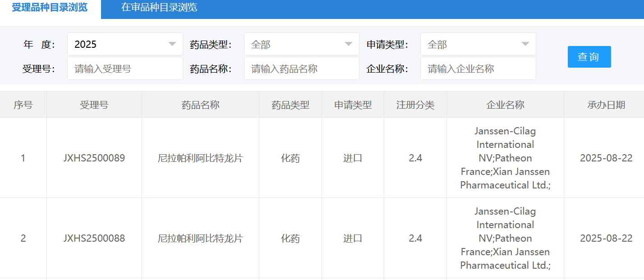Click the 承办日期 column header
644x280 pixels.
coord(606,105)
